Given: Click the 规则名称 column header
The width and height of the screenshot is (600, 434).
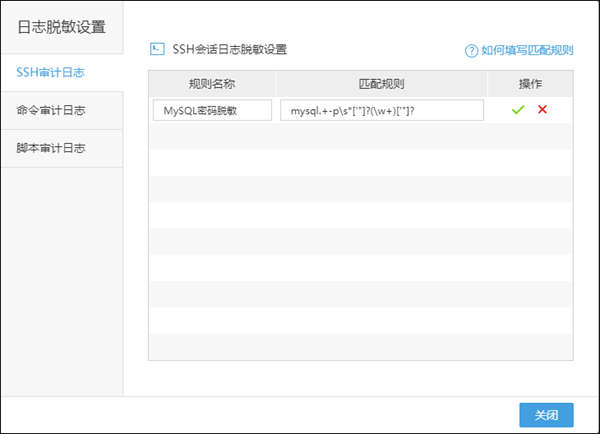Looking at the screenshot, I should (x=212, y=83).
